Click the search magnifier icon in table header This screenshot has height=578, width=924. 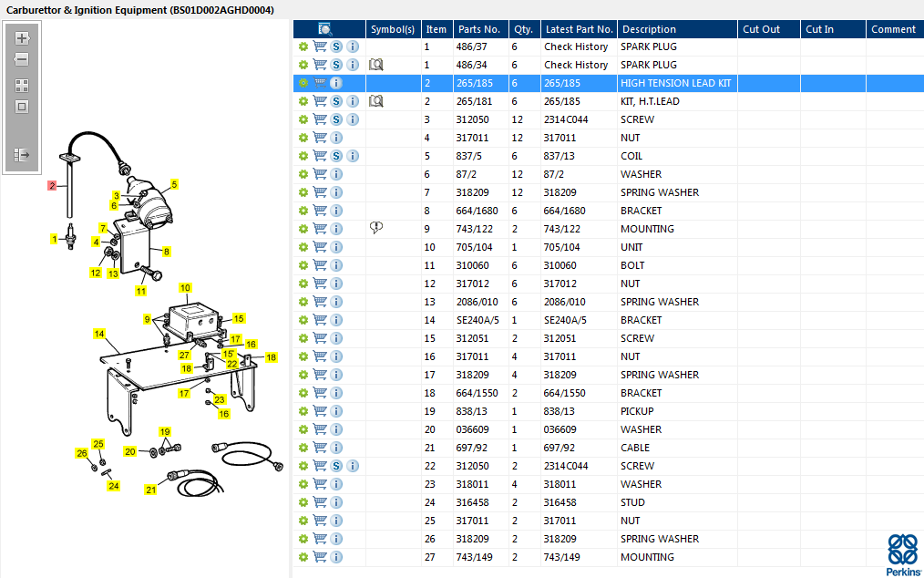[324, 29]
